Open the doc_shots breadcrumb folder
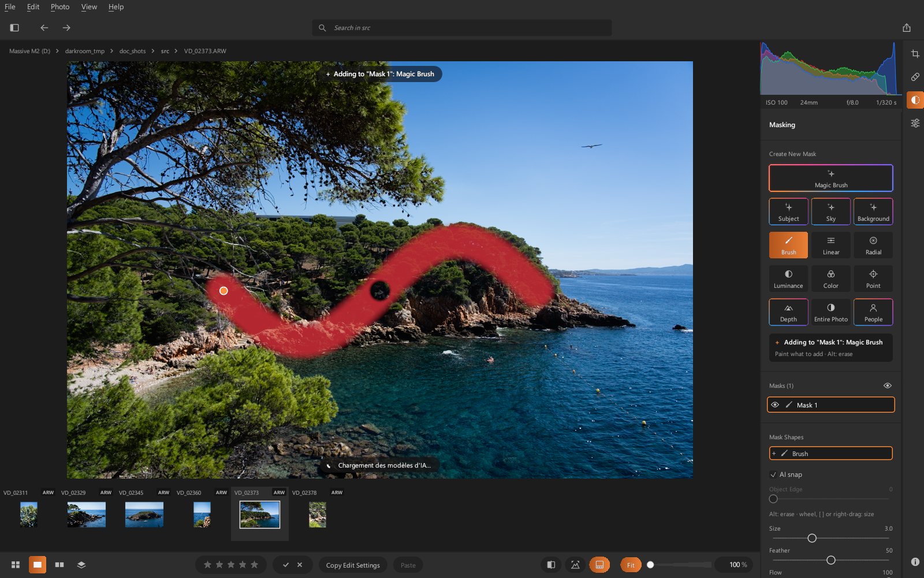Image resolution: width=924 pixels, height=578 pixels. [x=132, y=51]
